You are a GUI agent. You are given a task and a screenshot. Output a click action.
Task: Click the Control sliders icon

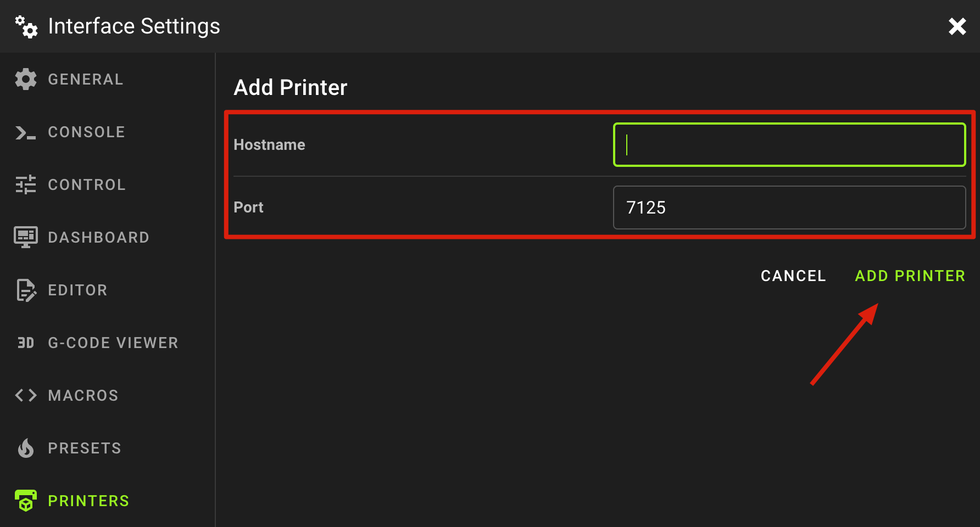pyautogui.click(x=26, y=185)
